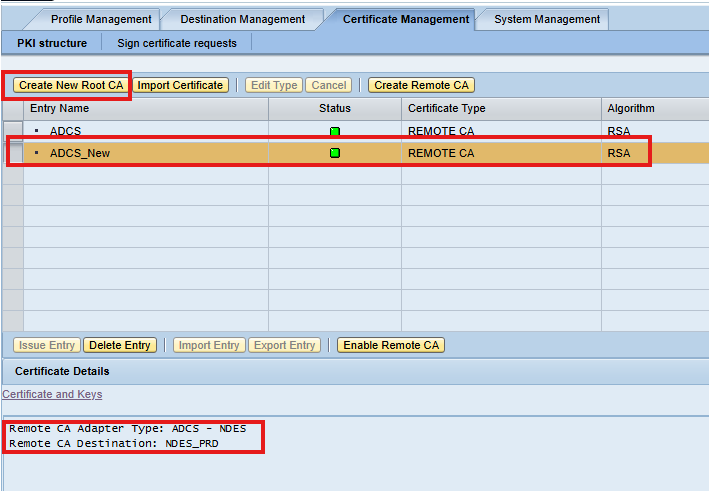The width and height of the screenshot is (709, 491).
Task: Switch to Destination Management tab
Action: (242, 19)
